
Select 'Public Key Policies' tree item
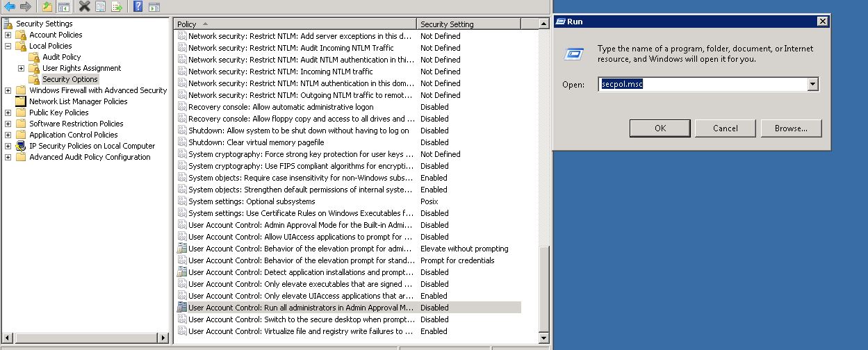point(59,112)
